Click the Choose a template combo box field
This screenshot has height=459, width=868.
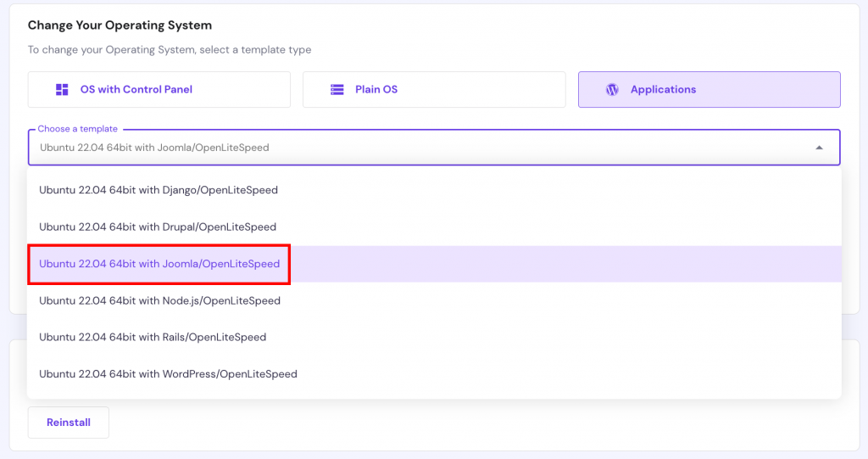424,148
